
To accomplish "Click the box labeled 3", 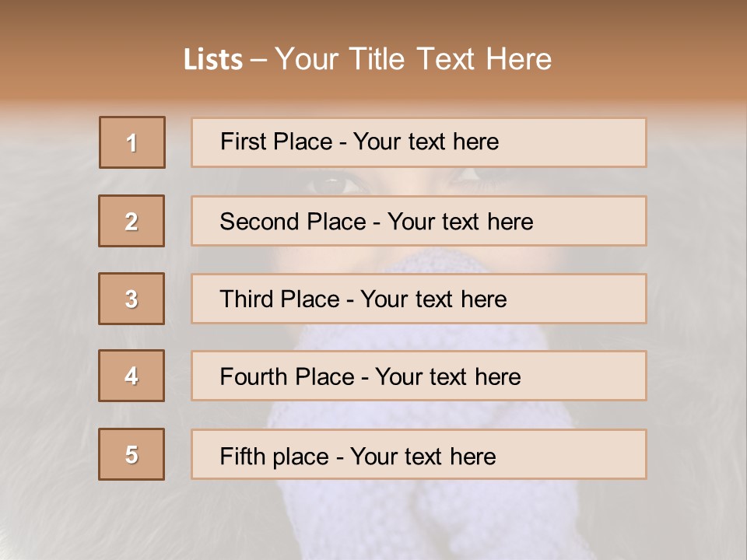I will (x=132, y=299).
